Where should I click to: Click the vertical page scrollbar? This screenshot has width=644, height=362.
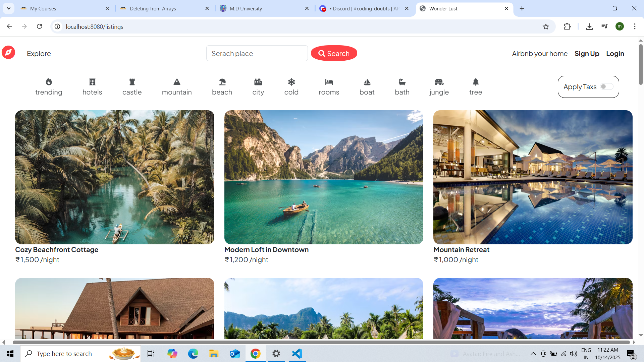click(641, 64)
